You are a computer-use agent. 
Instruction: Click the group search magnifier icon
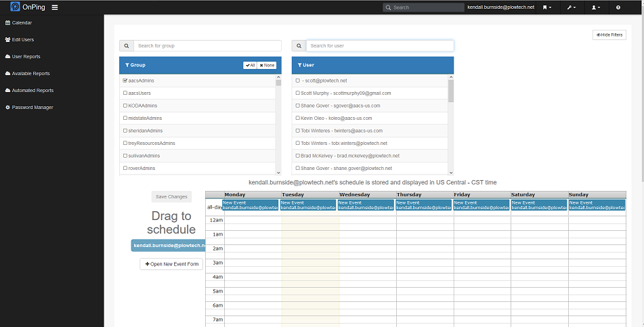(x=126, y=46)
